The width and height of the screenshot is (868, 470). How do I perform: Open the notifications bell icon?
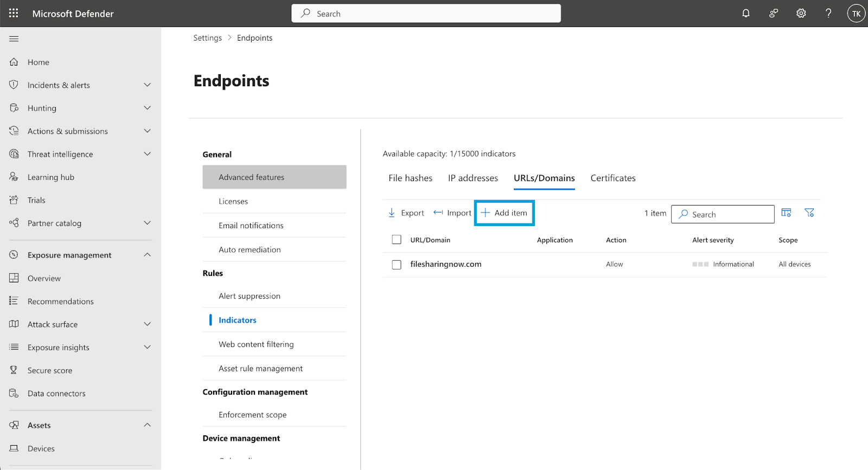746,14
